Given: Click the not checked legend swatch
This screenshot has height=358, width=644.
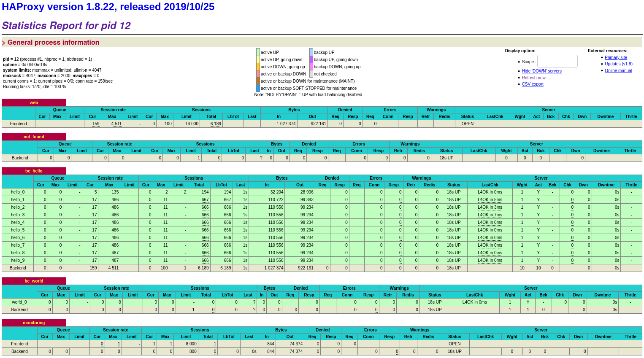Looking at the screenshot, I should click(x=311, y=74).
